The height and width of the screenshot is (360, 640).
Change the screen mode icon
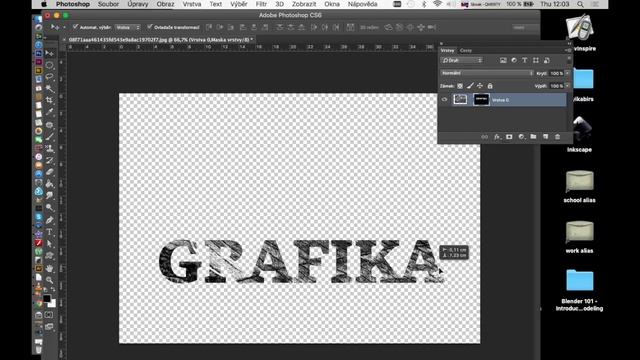tap(49, 327)
